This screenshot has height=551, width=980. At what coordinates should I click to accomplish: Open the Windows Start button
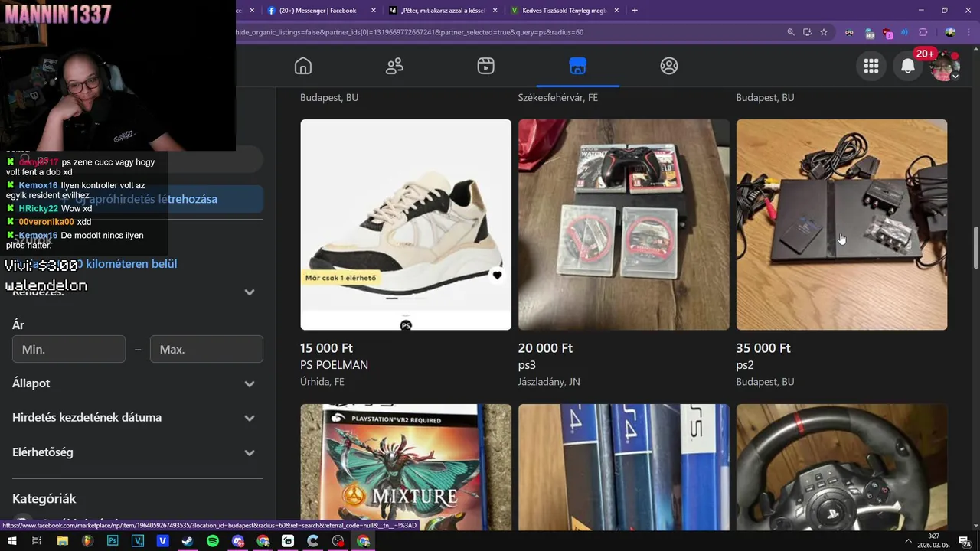pyautogui.click(x=11, y=541)
